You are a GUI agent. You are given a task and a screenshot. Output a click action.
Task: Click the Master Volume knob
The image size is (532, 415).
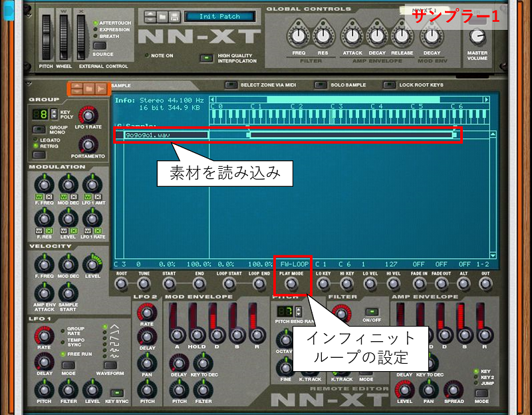click(x=477, y=36)
